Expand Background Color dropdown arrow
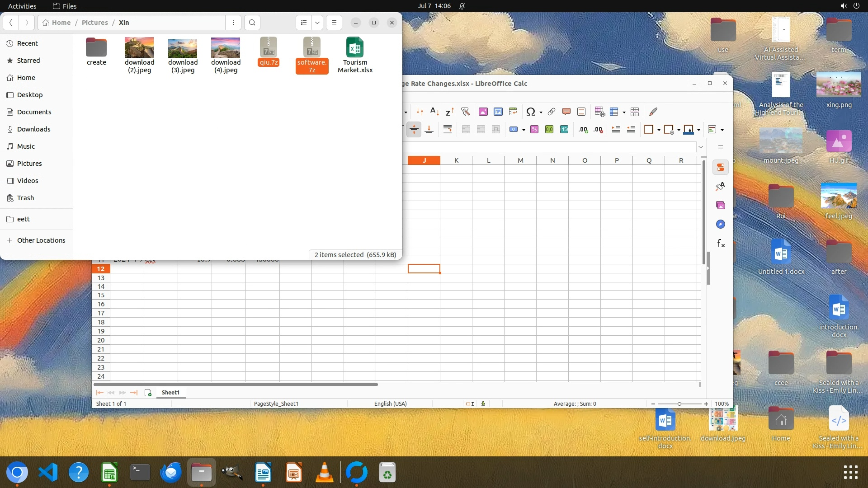 699,130
